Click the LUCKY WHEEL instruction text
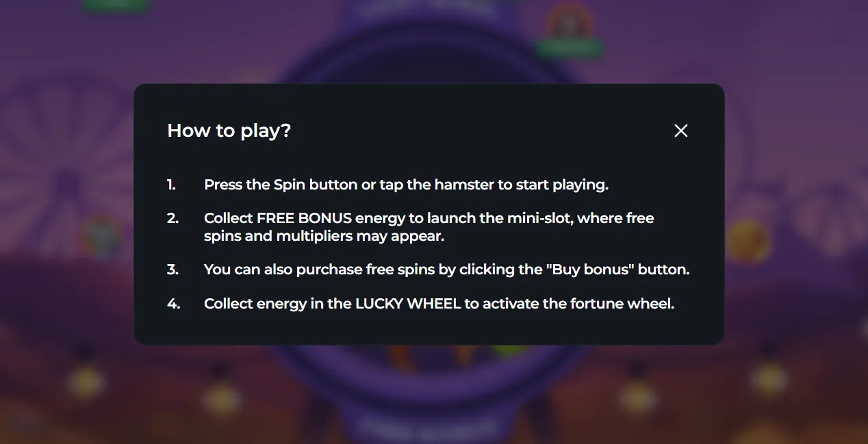 point(439,303)
